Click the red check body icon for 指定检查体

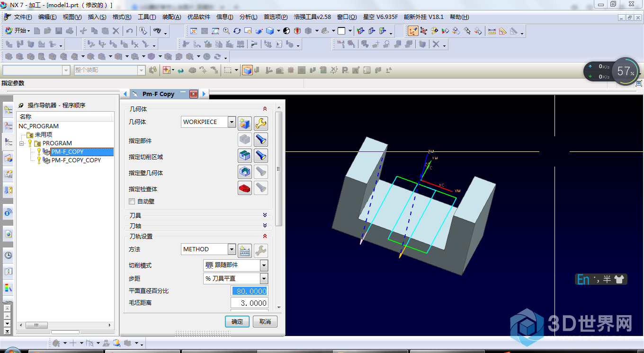click(x=244, y=188)
